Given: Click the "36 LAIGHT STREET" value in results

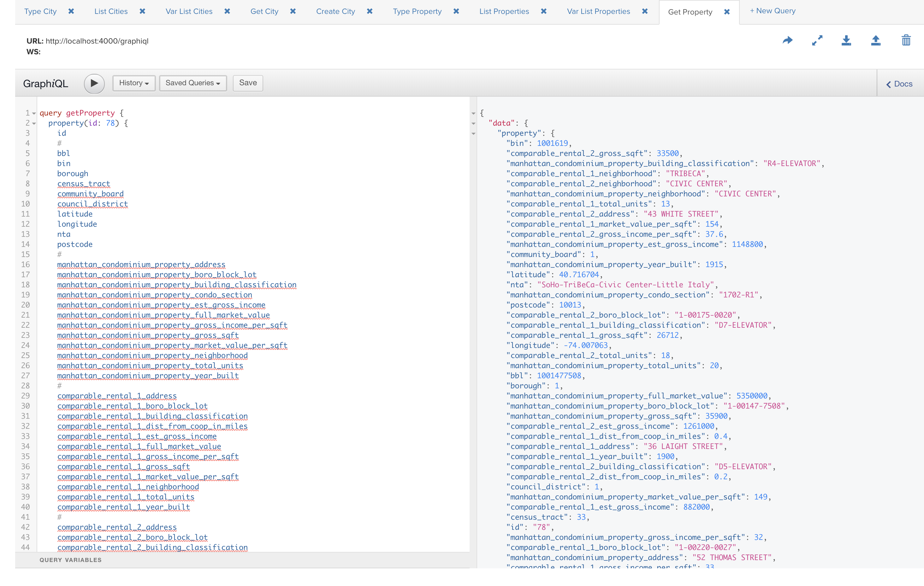Looking at the screenshot, I should [x=684, y=446].
